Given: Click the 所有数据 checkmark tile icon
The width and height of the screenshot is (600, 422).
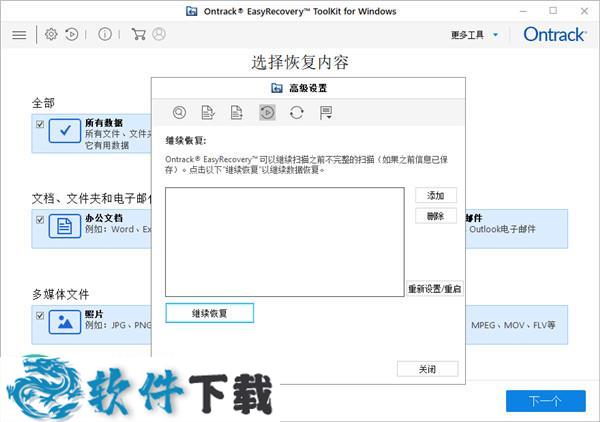Looking at the screenshot, I should [x=65, y=131].
